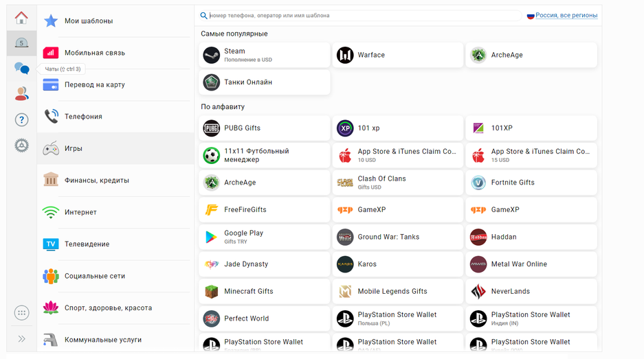Image resolution: width=644 pixels, height=359 pixels.
Task: Click the PUBG logo icon
Action: 212,128
